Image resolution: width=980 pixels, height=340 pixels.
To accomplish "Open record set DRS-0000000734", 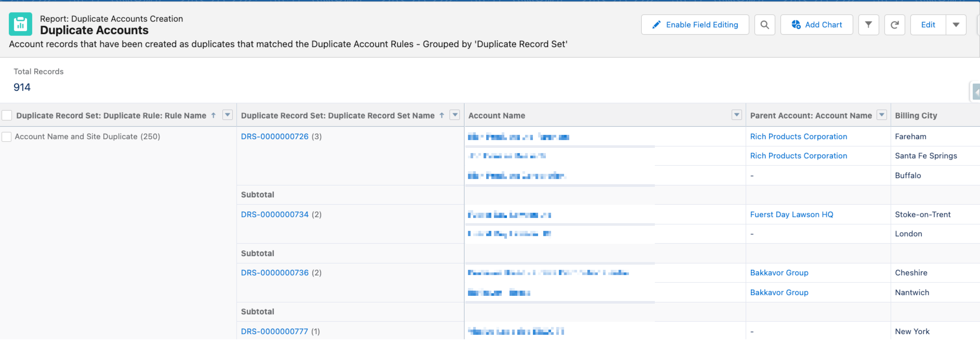I will [275, 215].
